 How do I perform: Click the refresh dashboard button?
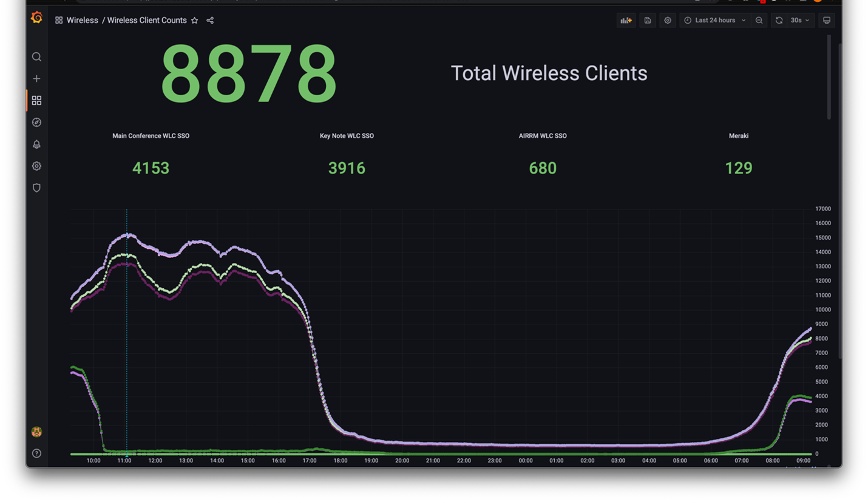(779, 21)
